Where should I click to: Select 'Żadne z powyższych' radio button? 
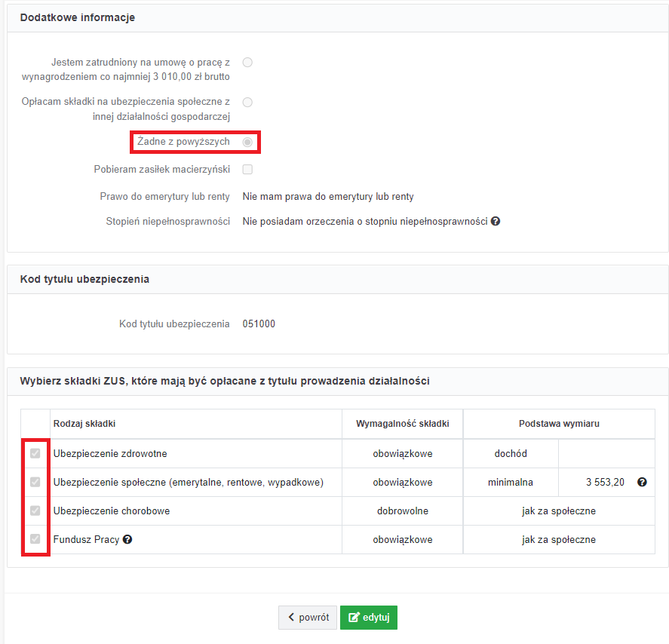pyautogui.click(x=247, y=142)
